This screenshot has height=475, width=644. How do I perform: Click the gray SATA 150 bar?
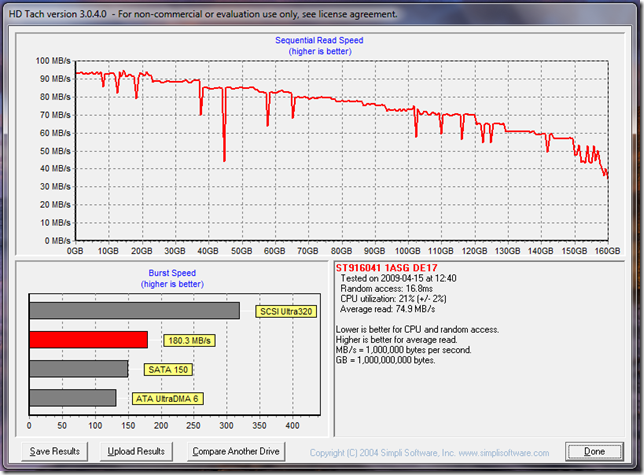pos(79,369)
